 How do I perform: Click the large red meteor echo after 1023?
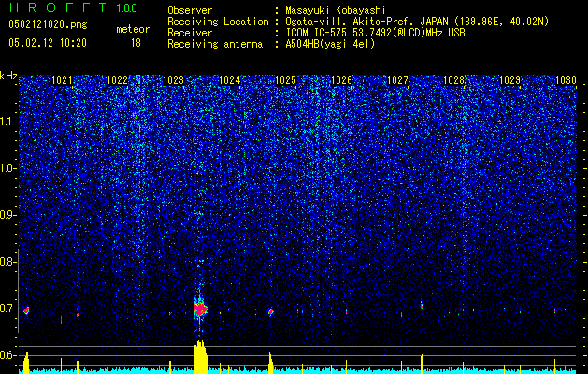(x=200, y=309)
